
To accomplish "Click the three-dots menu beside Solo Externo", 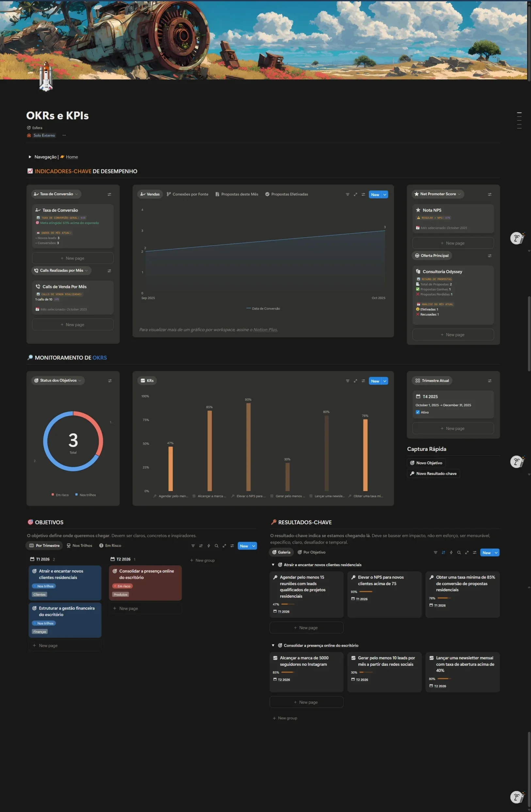I will (x=64, y=135).
